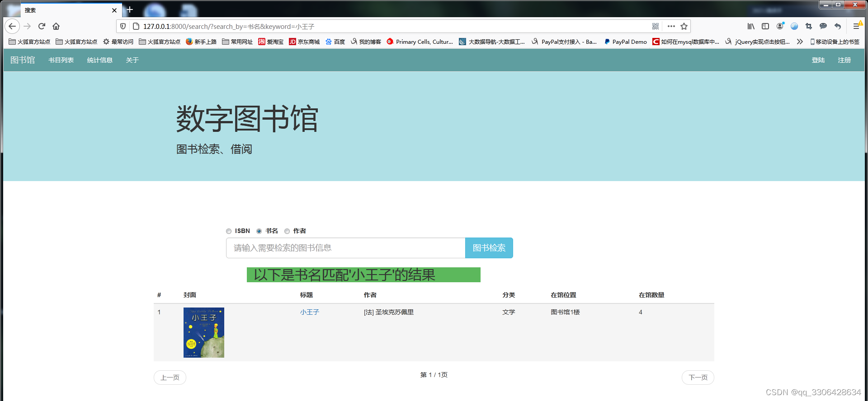Click the crop screenshot toolbar icon
868x401 pixels.
(809, 26)
